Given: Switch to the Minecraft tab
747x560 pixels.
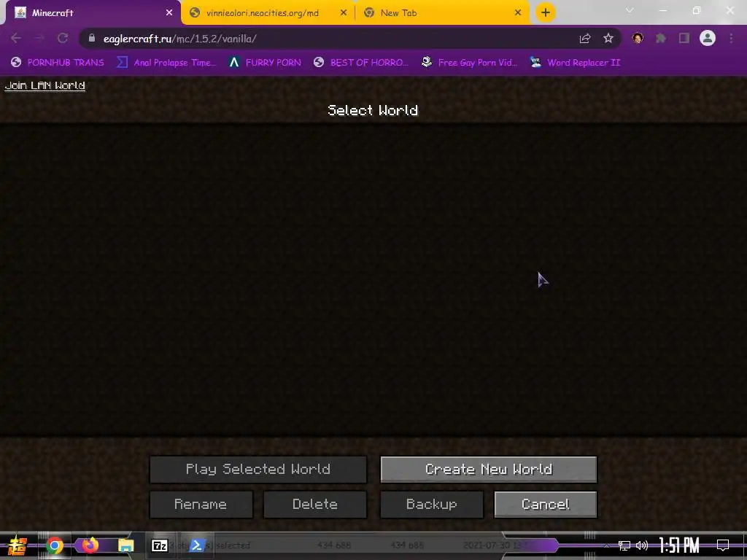Looking at the screenshot, I should (90, 13).
